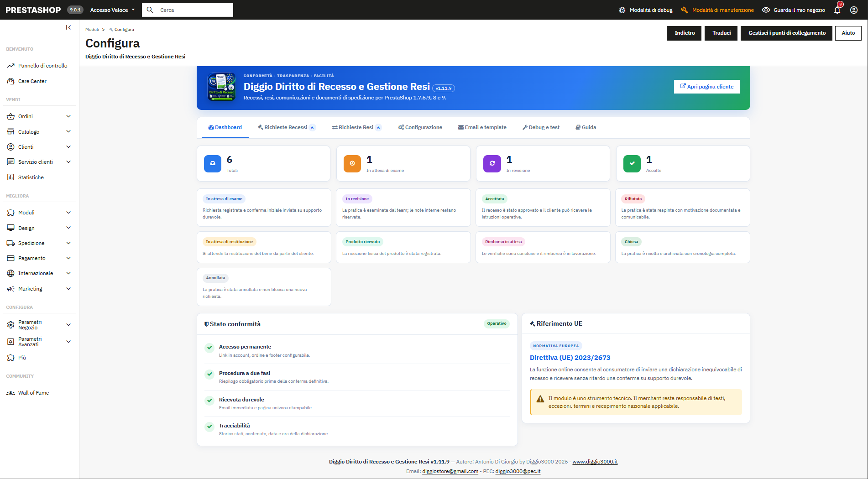
Task: Click Gestisci i punti di collegamento button
Action: [x=787, y=33]
